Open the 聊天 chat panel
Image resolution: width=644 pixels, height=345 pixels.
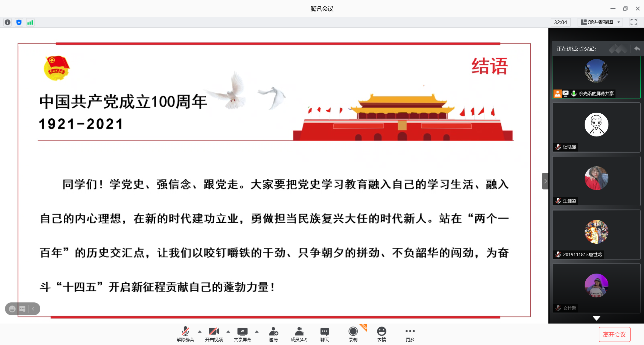coord(324,334)
